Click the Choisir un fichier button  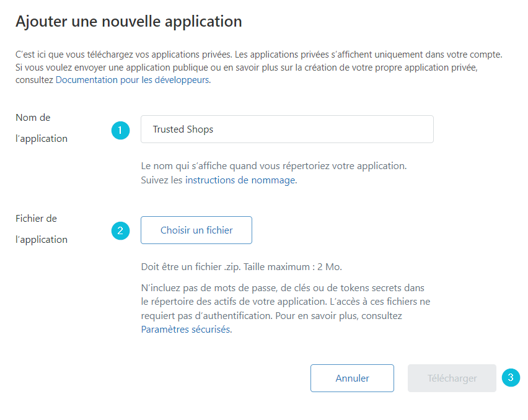pos(196,230)
